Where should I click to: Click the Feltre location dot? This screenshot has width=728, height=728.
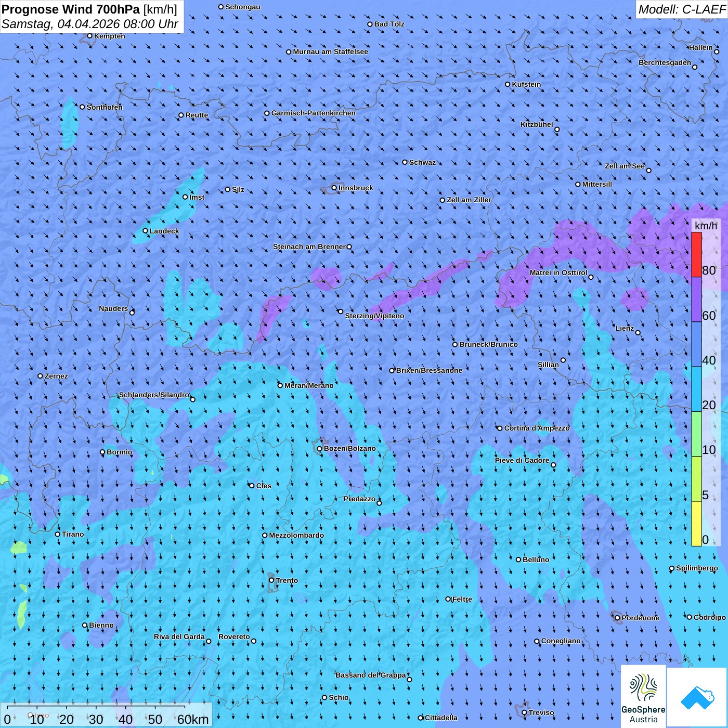tap(448, 599)
